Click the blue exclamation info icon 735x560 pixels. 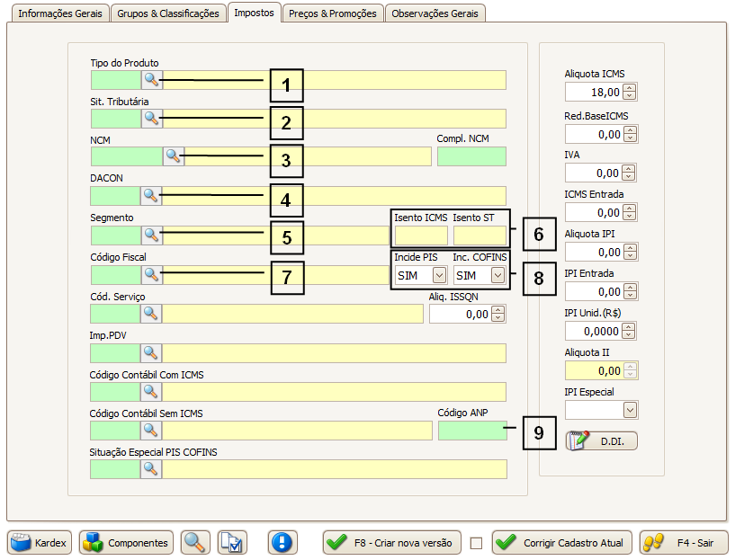tap(282, 542)
